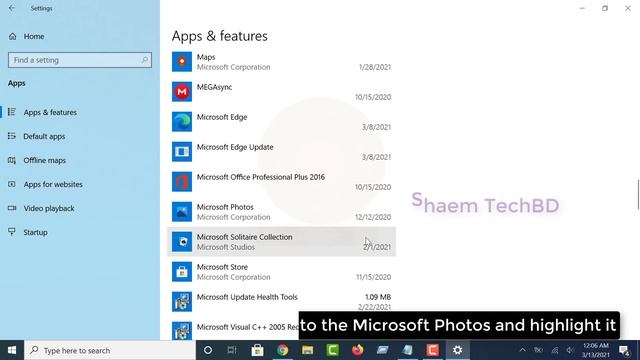640x360 pixels.
Task: Click the apps list vertical scrollbar thumb
Action: [x=638, y=194]
